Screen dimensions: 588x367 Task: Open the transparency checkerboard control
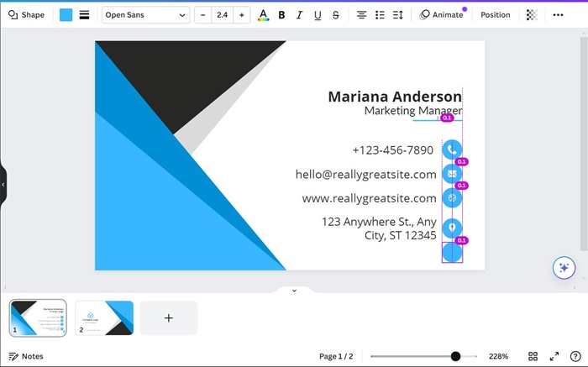pyautogui.click(x=532, y=15)
